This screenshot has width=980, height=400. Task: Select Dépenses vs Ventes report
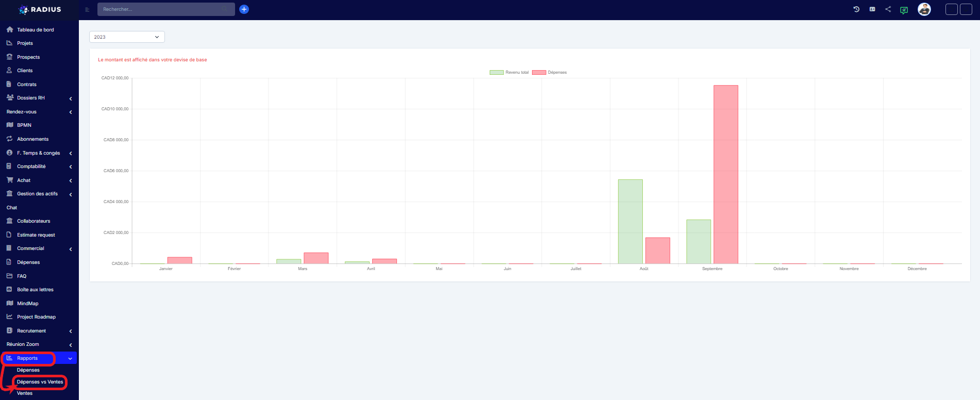click(x=40, y=382)
